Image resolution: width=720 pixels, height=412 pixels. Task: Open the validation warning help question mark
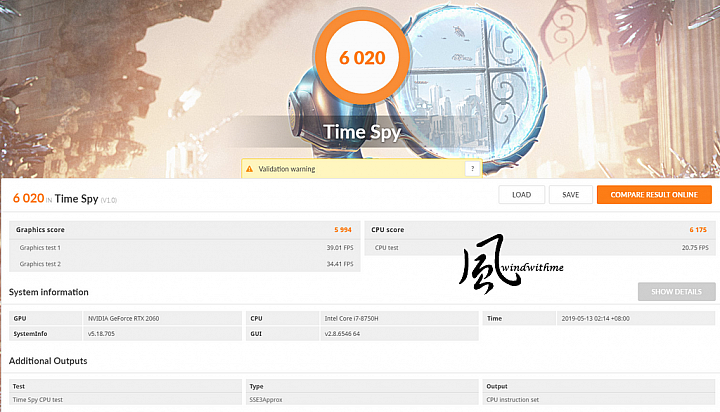pos(472,169)
